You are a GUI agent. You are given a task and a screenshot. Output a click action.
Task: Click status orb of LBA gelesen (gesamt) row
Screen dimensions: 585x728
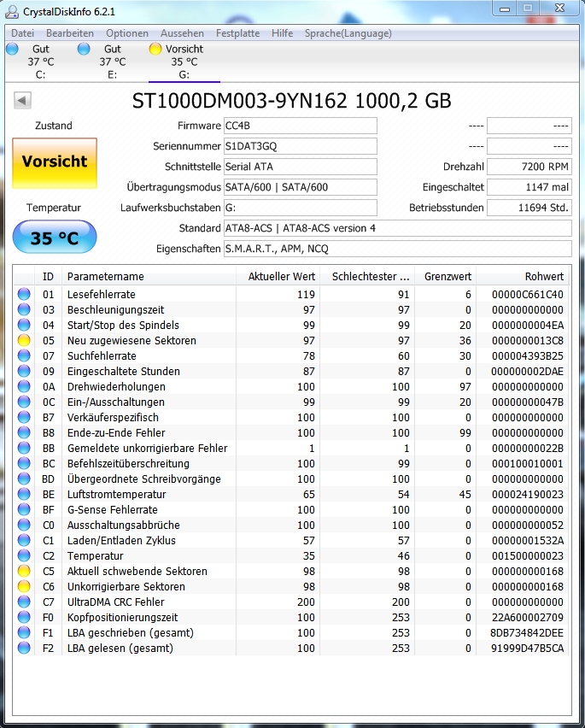[x=24, y=648]
